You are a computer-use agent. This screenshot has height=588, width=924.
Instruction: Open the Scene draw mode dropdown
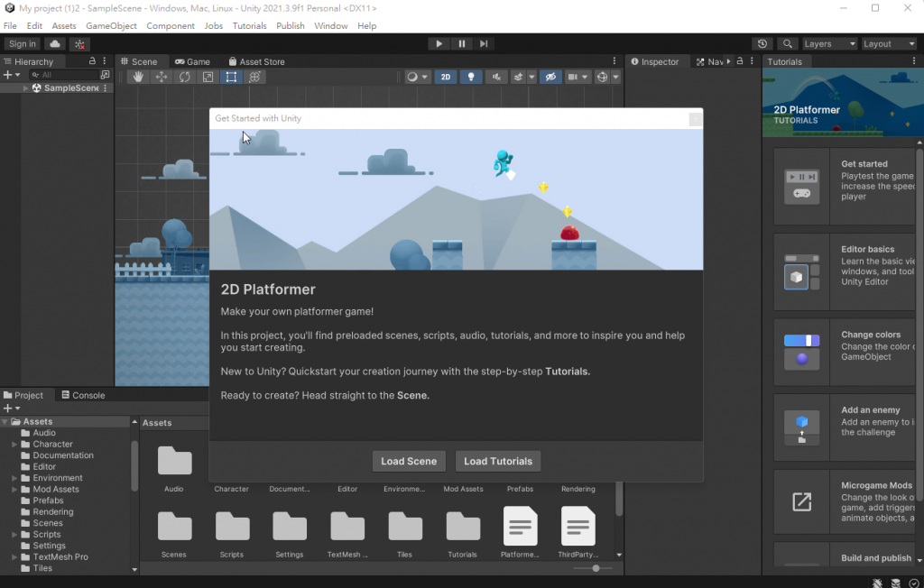tap(417, 78)
